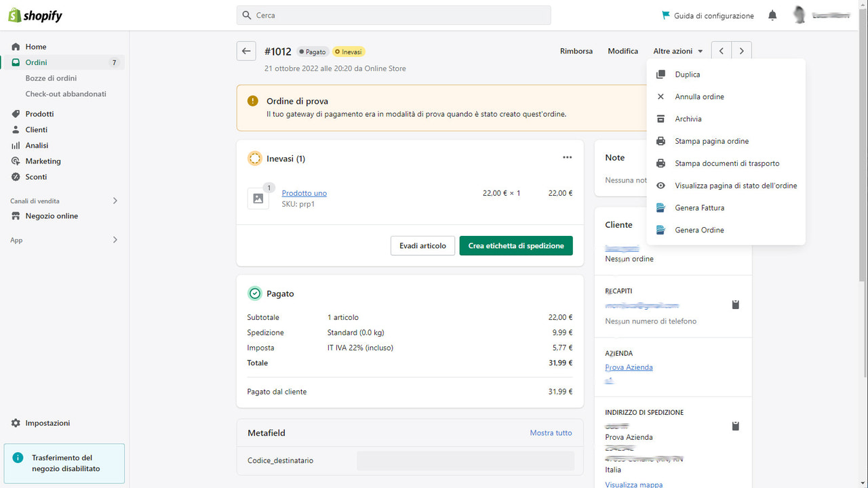The width and height of the screenshot is (868, 488).
Task: Click the Nessun numero di telefono text
Action: tap(650, 321)
